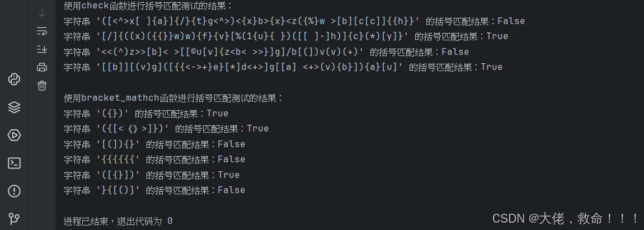
Task: Click the CSDN author watermark text
Action: point(566,219)
